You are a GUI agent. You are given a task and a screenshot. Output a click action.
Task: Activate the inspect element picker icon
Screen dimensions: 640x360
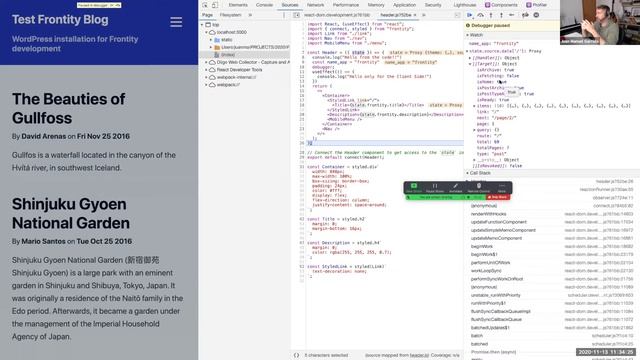205,5
